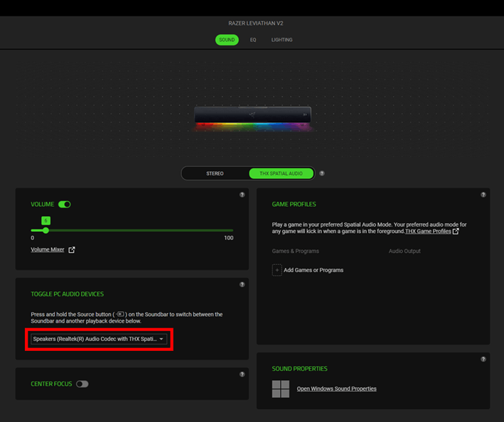Open help for Toggle PC Audio Devices

[x=242, y=284]
